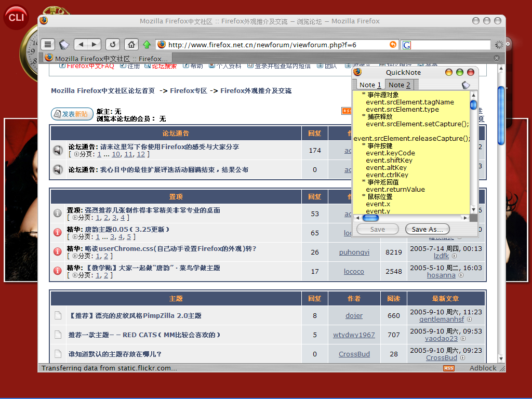The height and width of the screenshot is (399, 532).
Task: Click the CLI red badge icon on desktop
Action: pyautogui.click(x=16, y=17)
